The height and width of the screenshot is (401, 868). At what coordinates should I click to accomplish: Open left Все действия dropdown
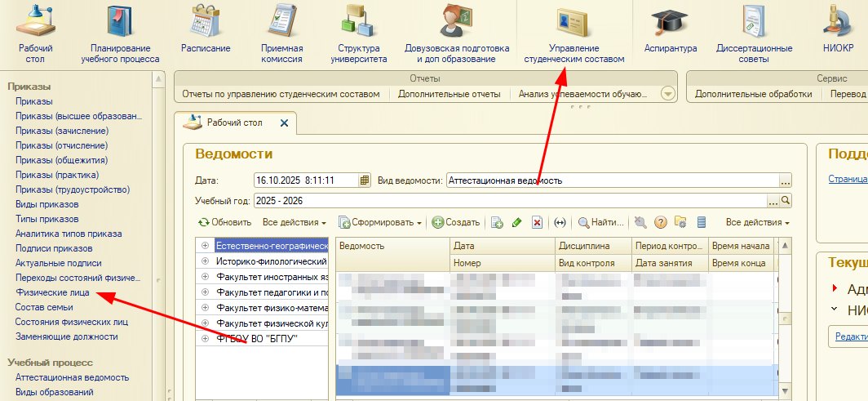click(294, 222)
